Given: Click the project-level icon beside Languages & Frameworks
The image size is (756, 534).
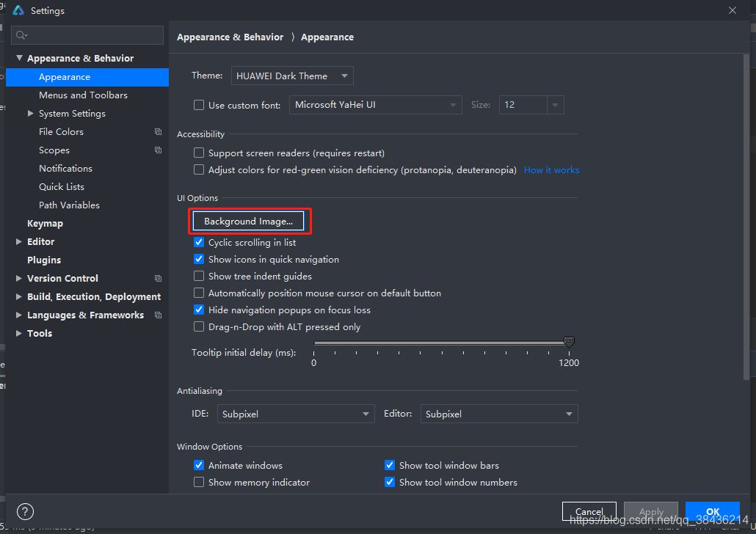Looking at the screenshot, I should [x=158, y=315].
